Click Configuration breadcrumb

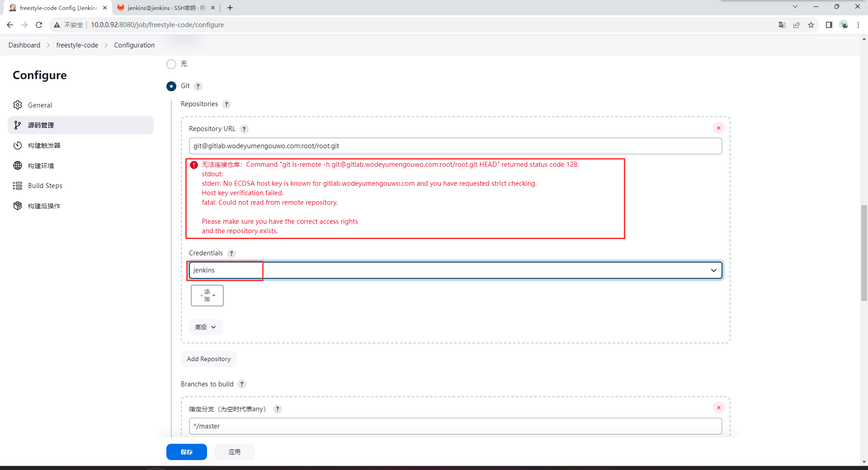134,45
